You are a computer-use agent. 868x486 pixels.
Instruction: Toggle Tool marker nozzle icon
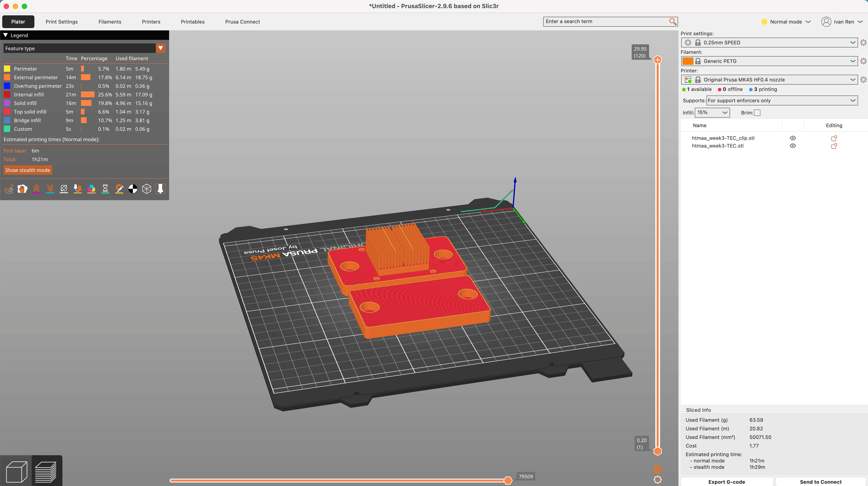point(160,189)
